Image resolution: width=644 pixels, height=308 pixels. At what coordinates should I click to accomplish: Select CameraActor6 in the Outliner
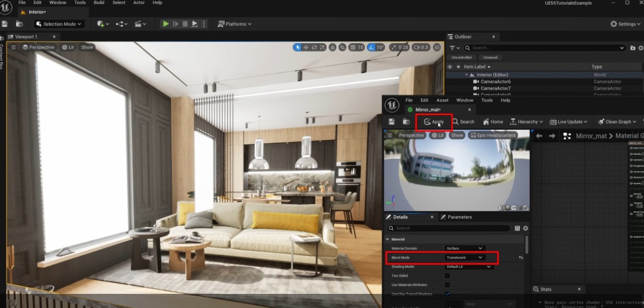[x=496, y=81]
